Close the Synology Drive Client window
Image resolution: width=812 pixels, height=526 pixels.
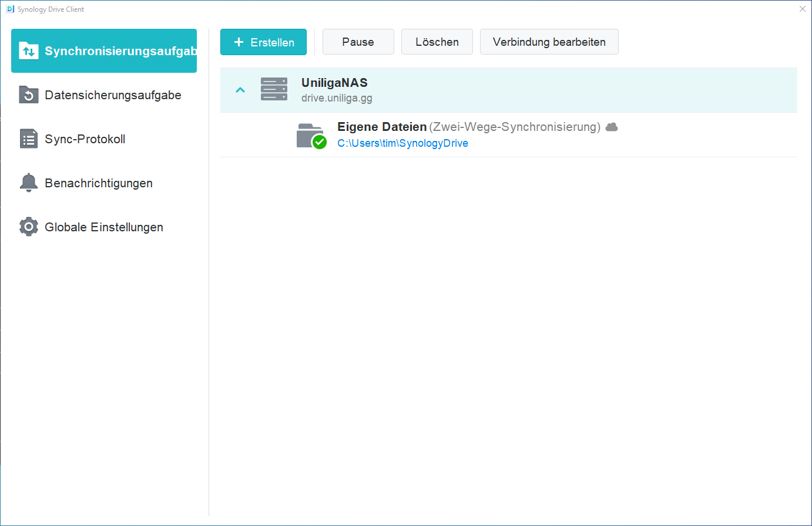802,9
